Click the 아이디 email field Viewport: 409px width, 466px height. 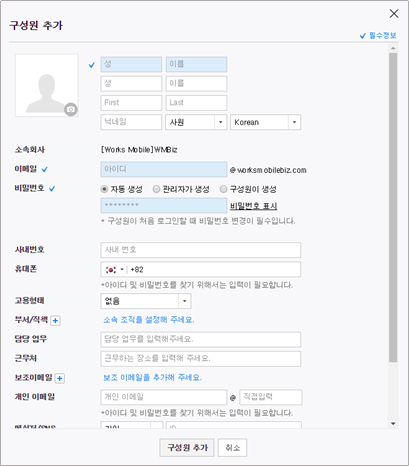point(164,169)
